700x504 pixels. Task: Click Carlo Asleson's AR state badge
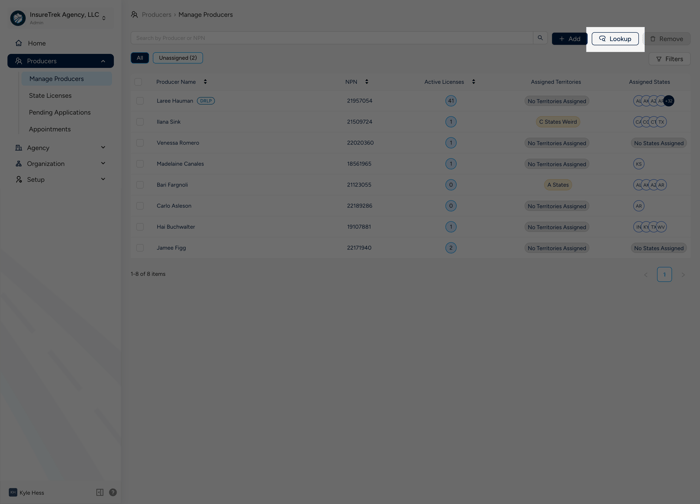click(x=639, y=206)
